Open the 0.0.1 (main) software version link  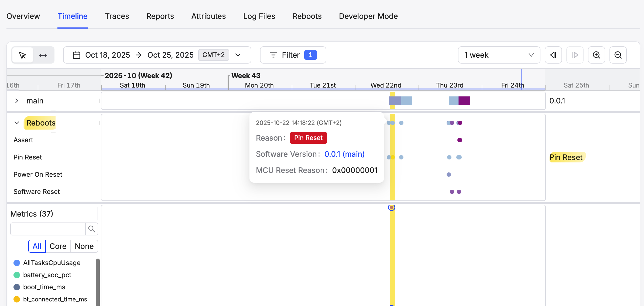[344, 154]
